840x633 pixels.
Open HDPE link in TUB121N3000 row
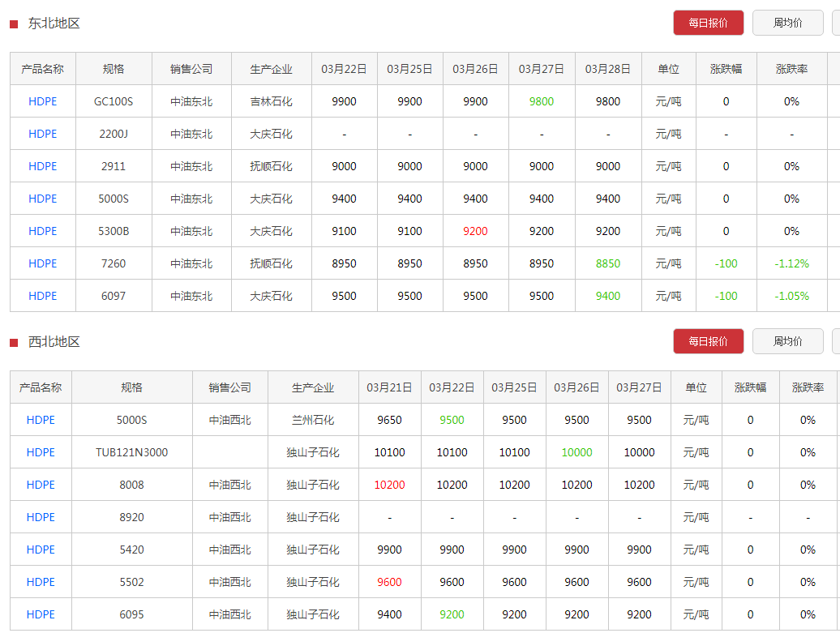(x=41, y=452)
